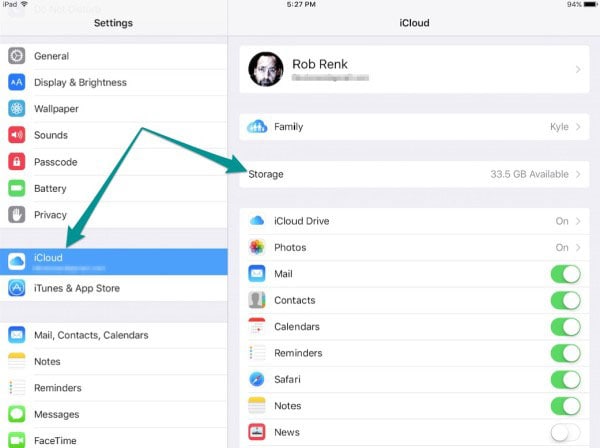Select General in settings list
The height and width of the screenshot is (448, 600).
click(114, 56)
